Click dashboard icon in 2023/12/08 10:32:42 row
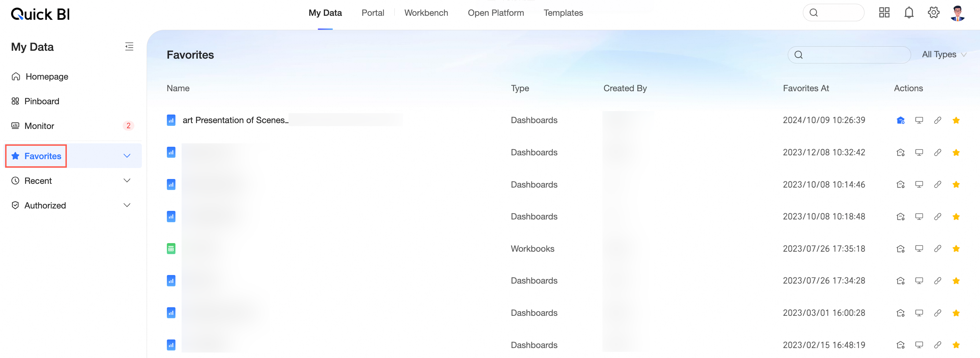 171,152
